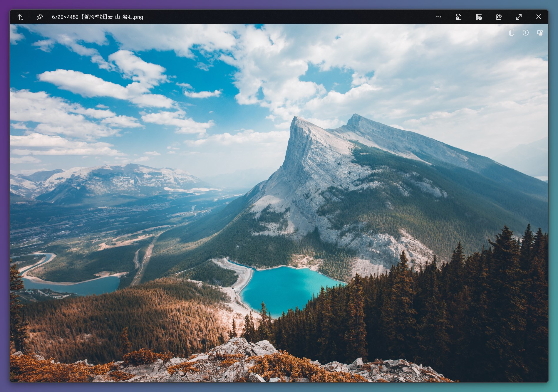Viewport: 558px width, 392px height.
Task: Open the image in an external editor
Action: pos(458,17)
